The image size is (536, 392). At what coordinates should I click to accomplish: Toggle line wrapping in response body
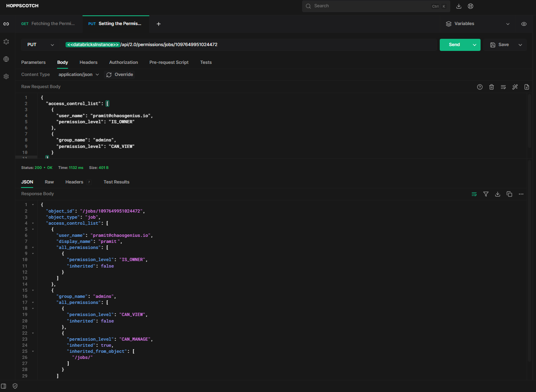[474, 194]
